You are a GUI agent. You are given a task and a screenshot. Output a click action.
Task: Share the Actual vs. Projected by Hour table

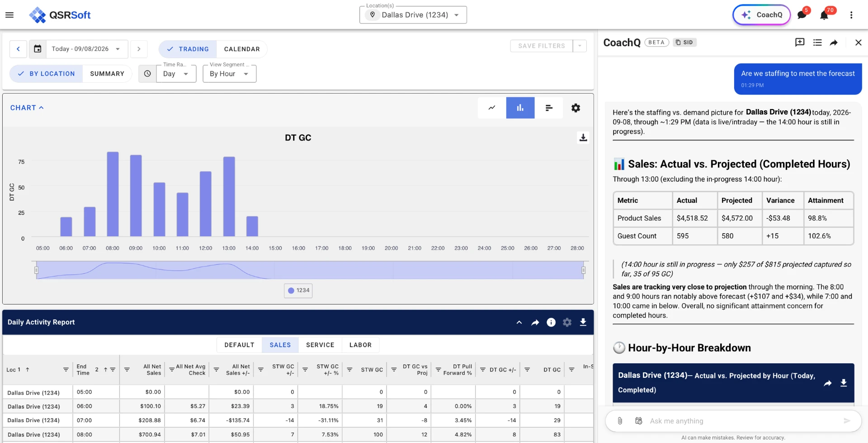pos(828,383)
